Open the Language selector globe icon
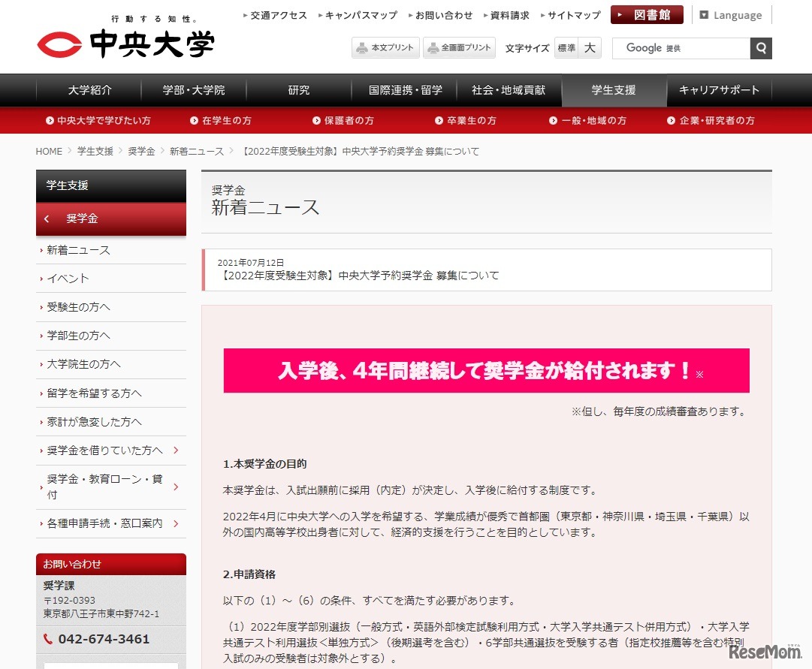Screen dimensions: 812x669 pos(705,14)
